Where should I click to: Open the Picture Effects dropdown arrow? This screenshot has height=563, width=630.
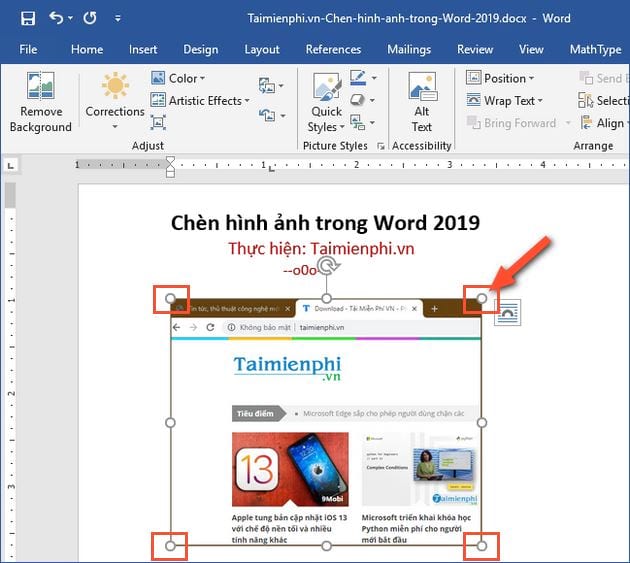[372, 100]
